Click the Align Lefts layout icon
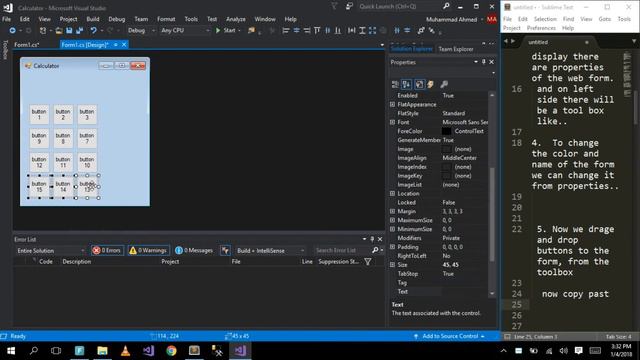 286,31
